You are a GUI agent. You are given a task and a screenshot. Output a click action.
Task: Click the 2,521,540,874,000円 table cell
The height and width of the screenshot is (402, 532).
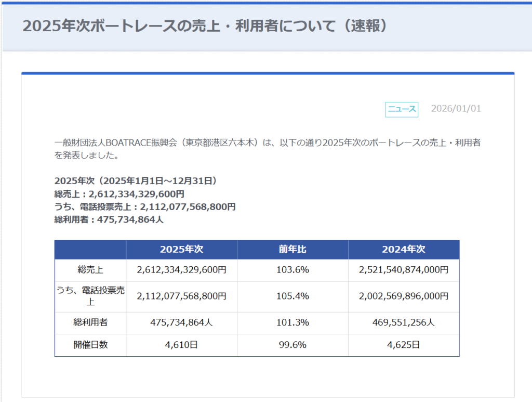coord(404,270)
